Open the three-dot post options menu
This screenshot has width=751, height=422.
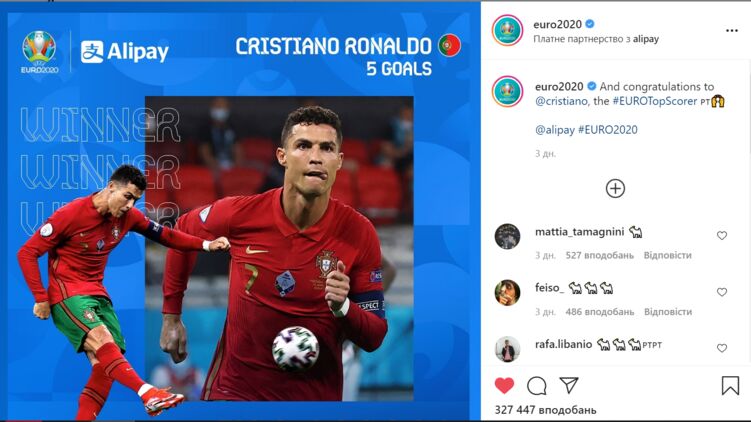[x=731, y=31]
